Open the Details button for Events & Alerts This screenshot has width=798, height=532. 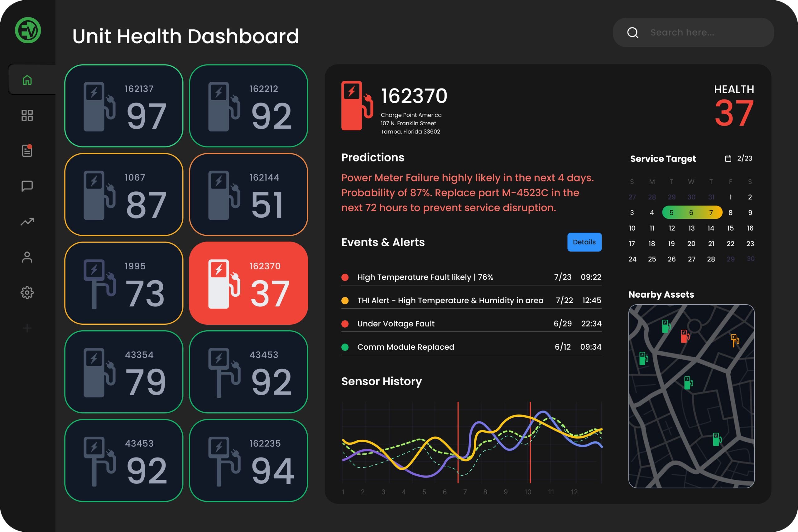coord(584,242)
